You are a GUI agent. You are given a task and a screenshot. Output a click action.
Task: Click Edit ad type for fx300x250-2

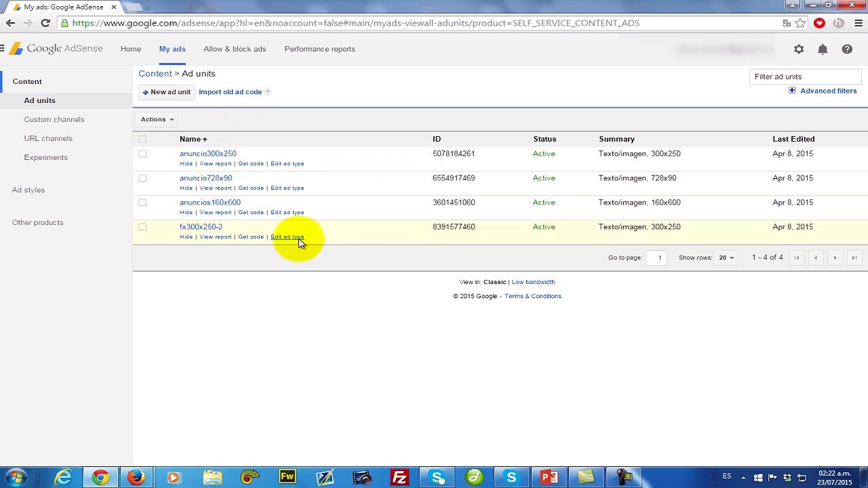pyautogui.click(x=287, y=237)
